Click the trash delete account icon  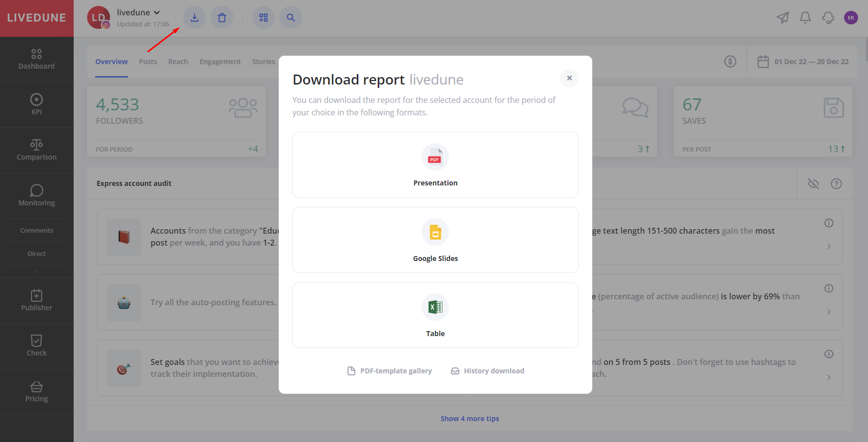coord(222,18)
